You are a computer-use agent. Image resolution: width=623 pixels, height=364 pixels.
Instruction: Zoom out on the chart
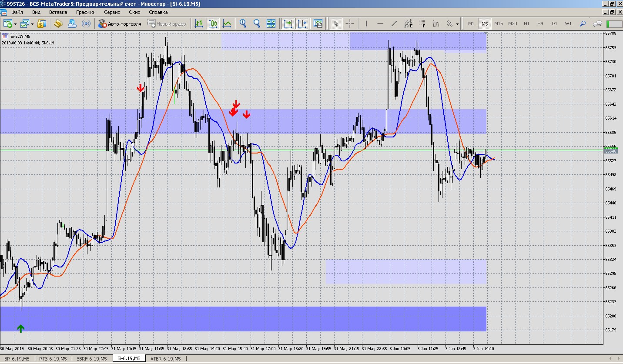(x=257, y=23)
